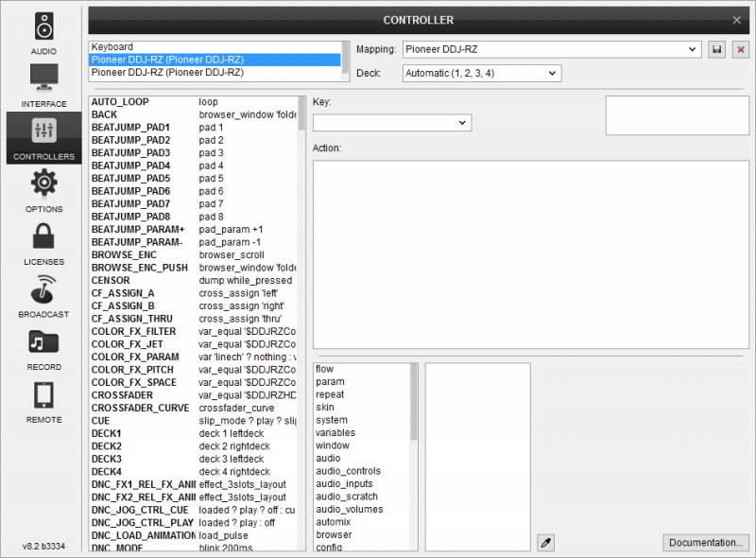Open the Deck dropdown set to Automatic

(482, 74)
